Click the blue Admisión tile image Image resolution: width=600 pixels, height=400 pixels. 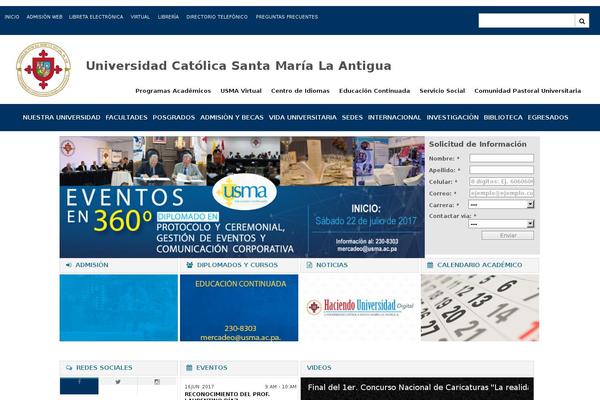(x=119, y=308)
